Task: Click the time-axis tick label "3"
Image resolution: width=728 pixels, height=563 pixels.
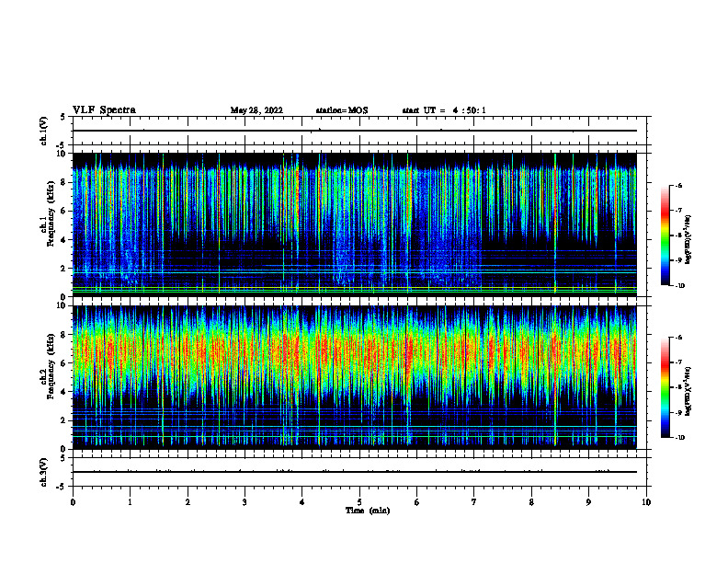Action: pos(245,502)
